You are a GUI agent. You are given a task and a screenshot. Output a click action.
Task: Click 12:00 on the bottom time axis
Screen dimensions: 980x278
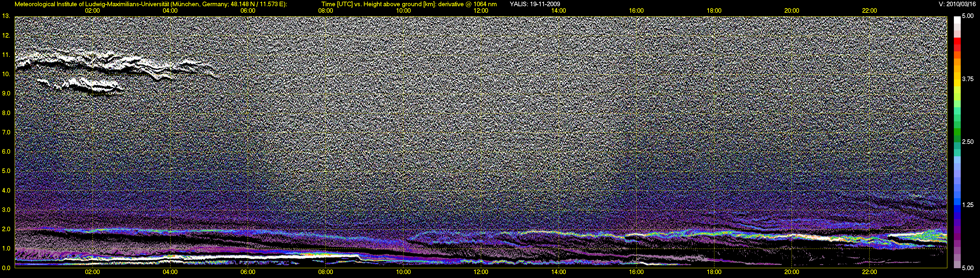click(481, 272)
